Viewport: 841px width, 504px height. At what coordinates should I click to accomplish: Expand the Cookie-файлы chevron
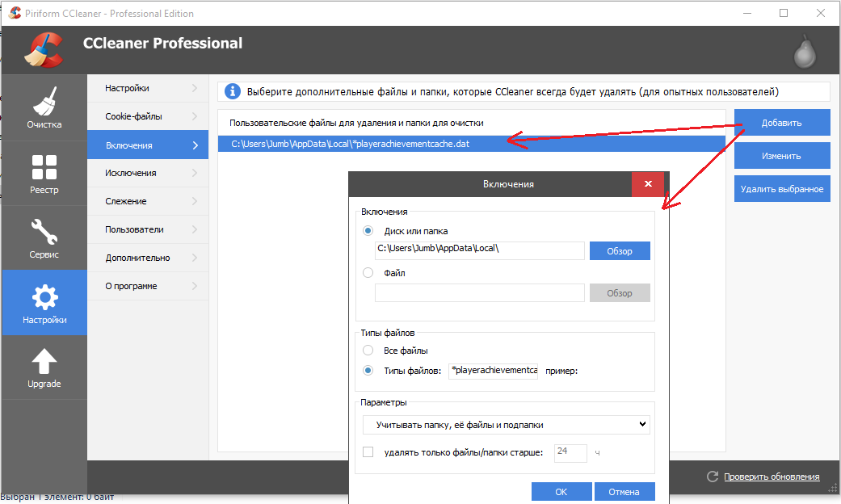(x=195, y=116)
